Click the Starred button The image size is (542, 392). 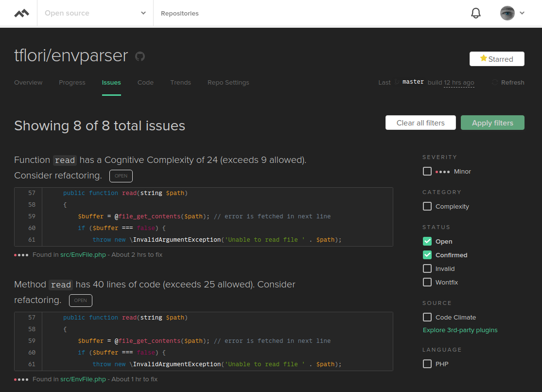coord(497,59)
